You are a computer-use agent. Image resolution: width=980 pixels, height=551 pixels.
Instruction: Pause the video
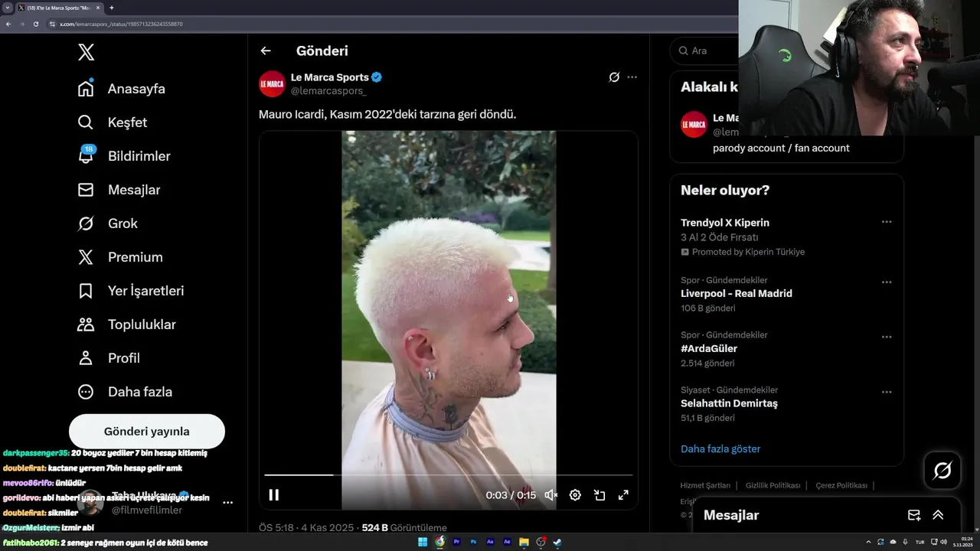pos(274,495)
